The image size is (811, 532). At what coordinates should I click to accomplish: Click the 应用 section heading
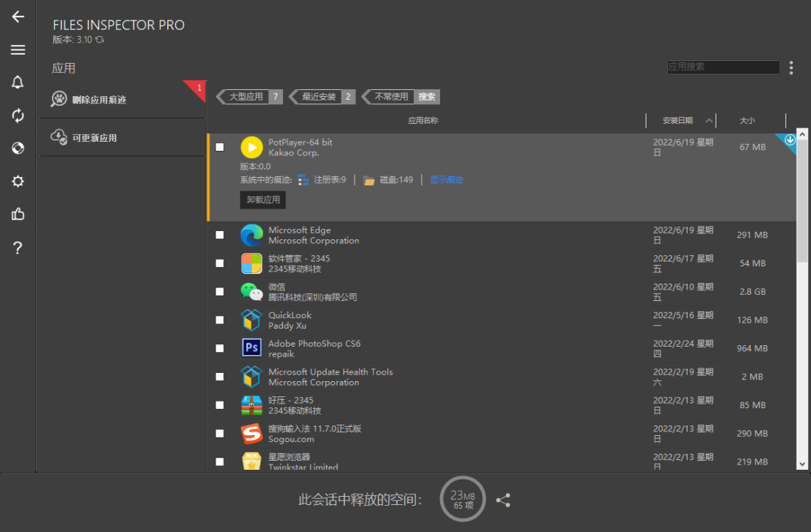[x=64, y=68]
